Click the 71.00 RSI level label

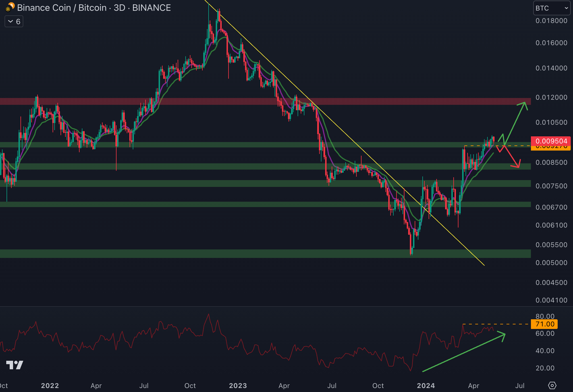point(544,324)
